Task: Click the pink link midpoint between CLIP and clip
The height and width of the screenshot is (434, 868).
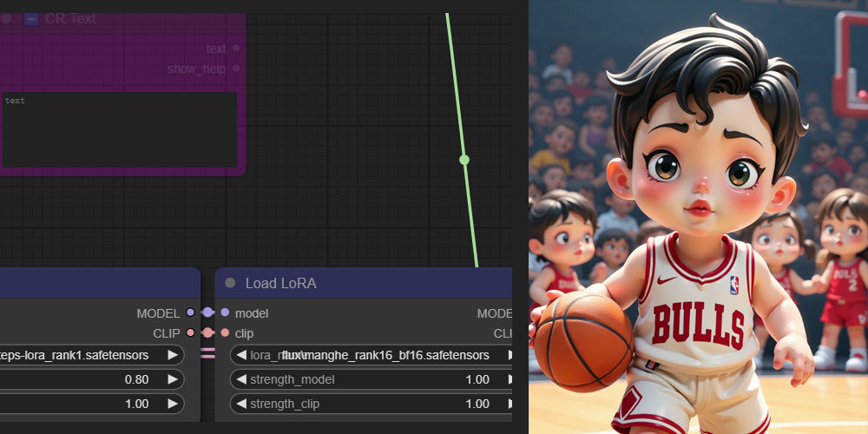Action: (x=207, y=332)
